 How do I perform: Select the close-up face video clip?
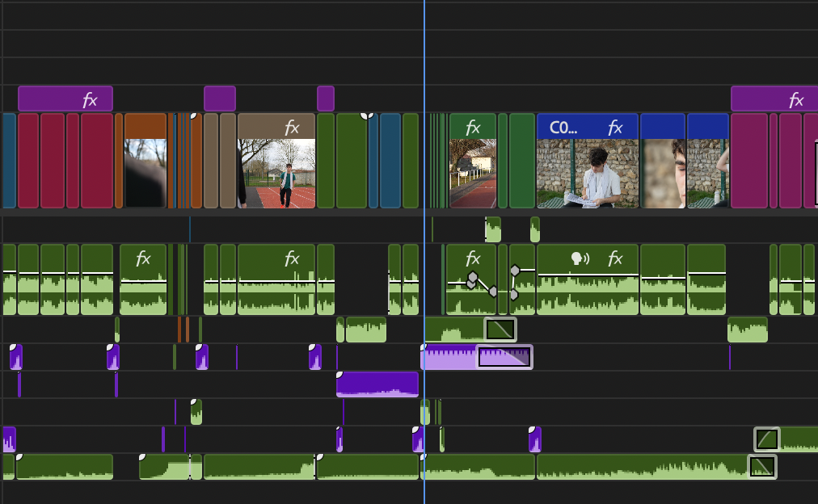pyautogui.click(x=663, y=161)
